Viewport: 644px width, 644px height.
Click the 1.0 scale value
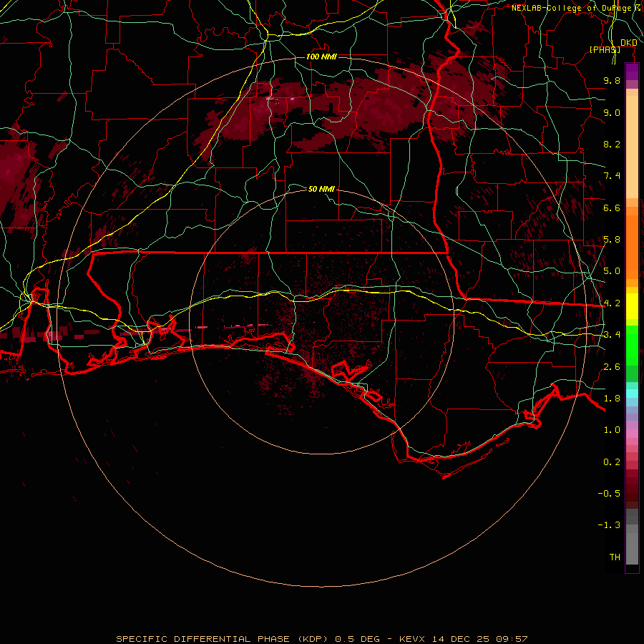coord(612,430)
